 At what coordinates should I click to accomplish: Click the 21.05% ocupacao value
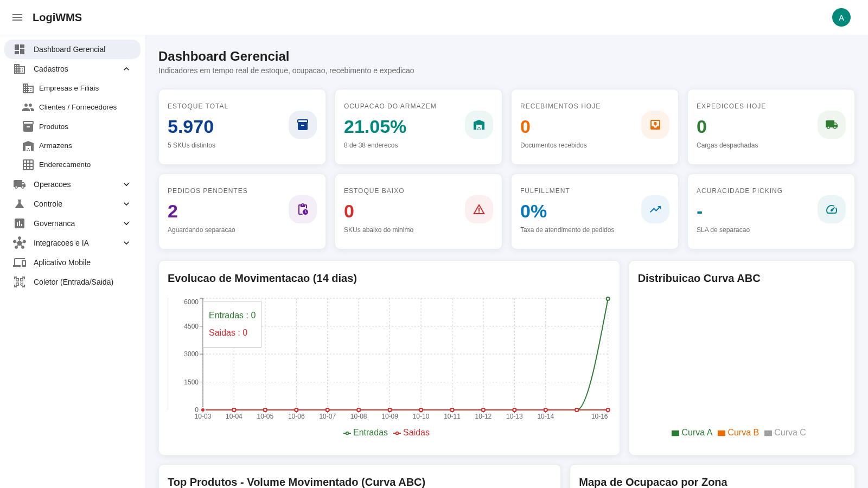[375, 127]
